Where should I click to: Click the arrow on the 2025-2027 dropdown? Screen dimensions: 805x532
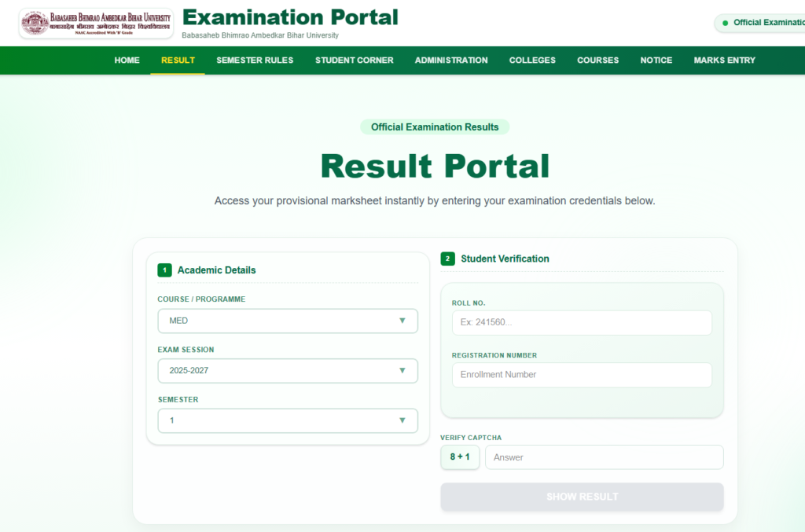[402, 370]
